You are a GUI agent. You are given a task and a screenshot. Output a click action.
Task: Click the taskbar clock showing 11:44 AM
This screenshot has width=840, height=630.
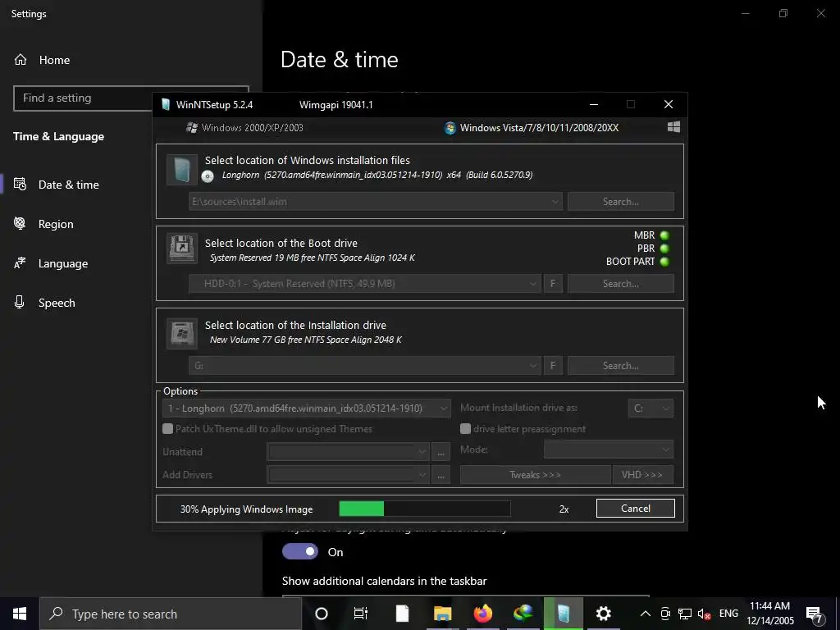pyautogui.click(x=769, y=614)
